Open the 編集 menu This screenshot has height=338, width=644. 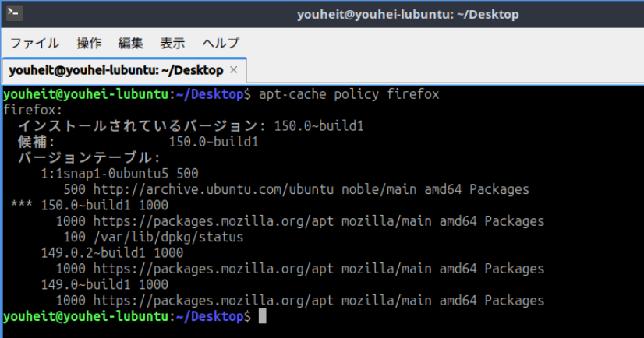pos(131,43)
